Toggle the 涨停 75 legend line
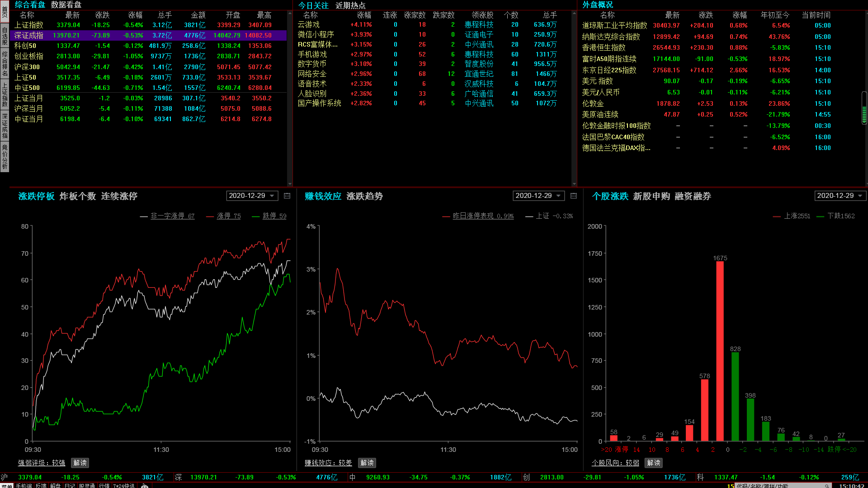This screenshot has width=868, height=488. (223, 216)
